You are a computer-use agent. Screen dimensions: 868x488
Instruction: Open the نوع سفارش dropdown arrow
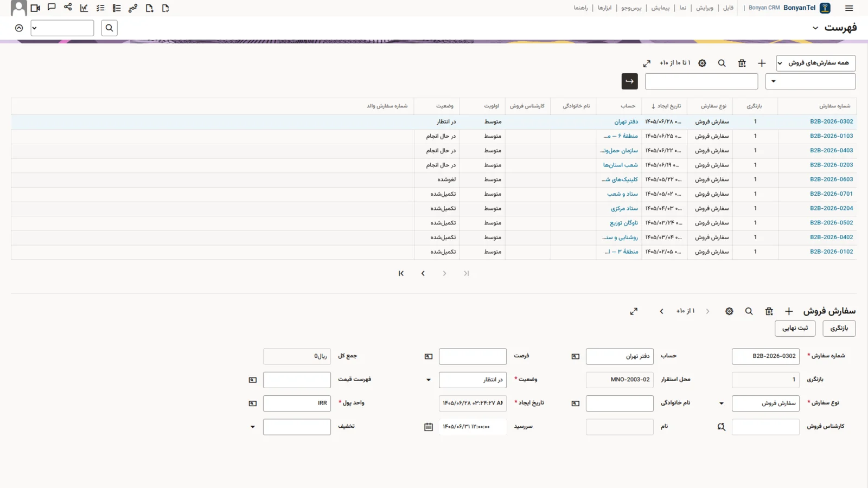click(722, 403)
